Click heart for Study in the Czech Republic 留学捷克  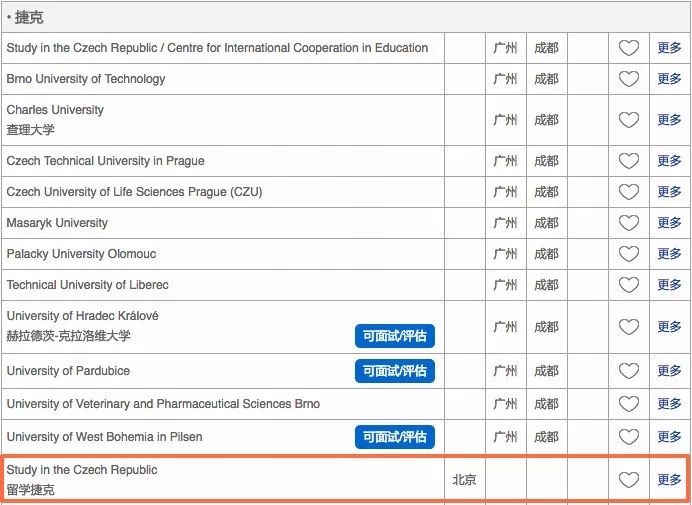628,480
